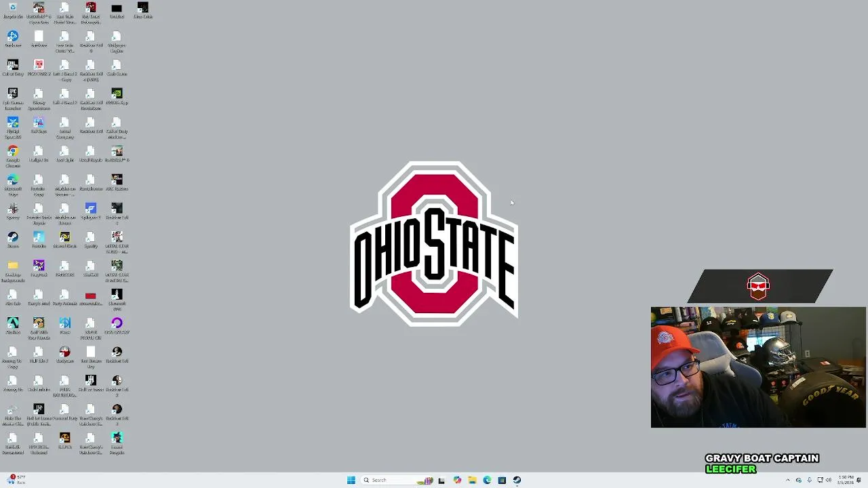The width and height of the screenshot is (868, 488).
Task: Select the Party Animals shortcut
Action: [x=64, y=297]
